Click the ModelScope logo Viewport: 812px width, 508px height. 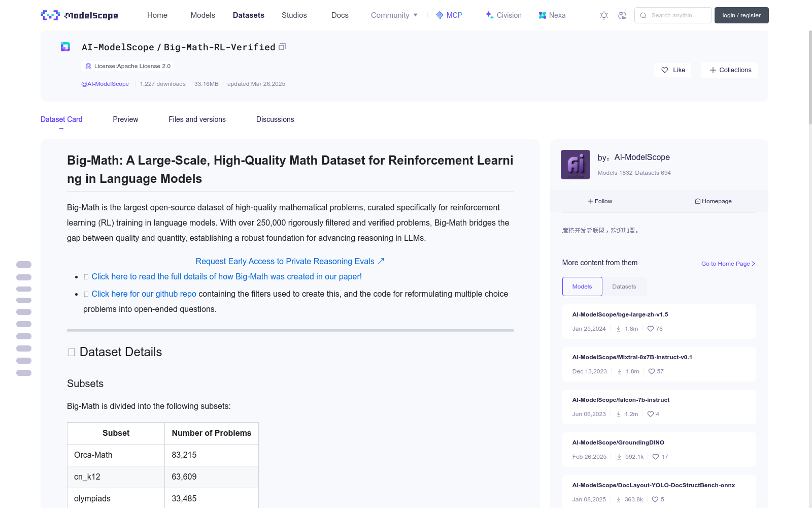[79, 15]
